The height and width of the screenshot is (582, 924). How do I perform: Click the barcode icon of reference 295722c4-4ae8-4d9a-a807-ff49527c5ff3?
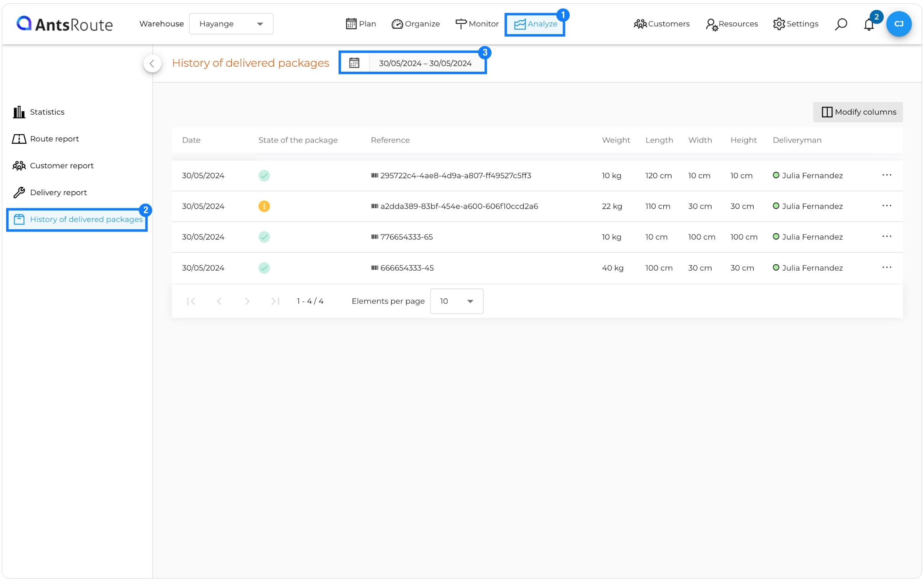[375, 175]
